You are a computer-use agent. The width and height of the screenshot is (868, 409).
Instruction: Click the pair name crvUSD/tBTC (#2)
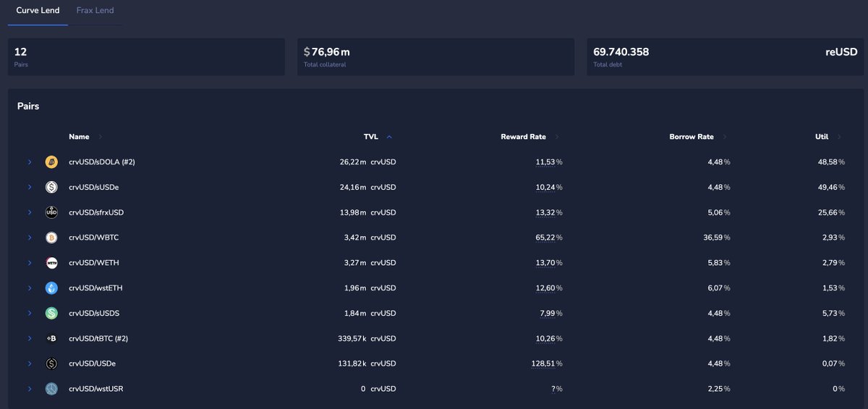pyautogui.click(x=98, y=338)
